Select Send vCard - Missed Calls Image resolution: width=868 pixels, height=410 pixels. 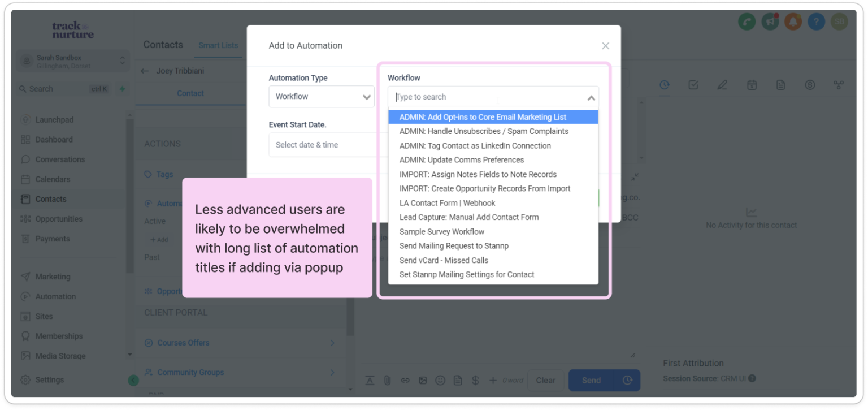493,260
